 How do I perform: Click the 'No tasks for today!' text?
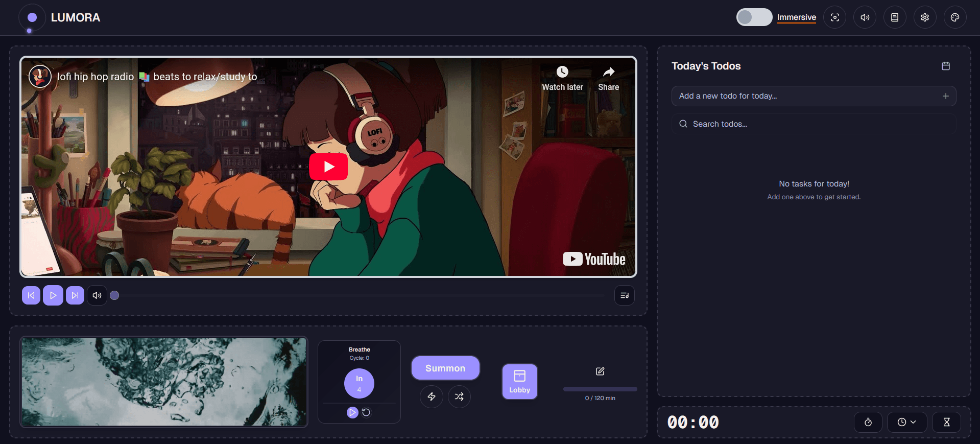pyautogui.click(x=814, y=184)
